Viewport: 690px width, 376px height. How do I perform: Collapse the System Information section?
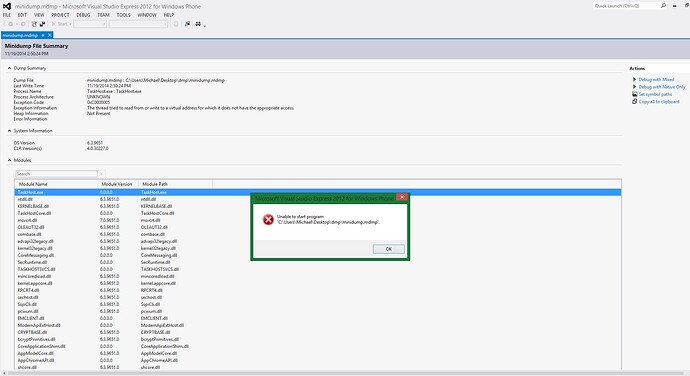coord(9,131)
